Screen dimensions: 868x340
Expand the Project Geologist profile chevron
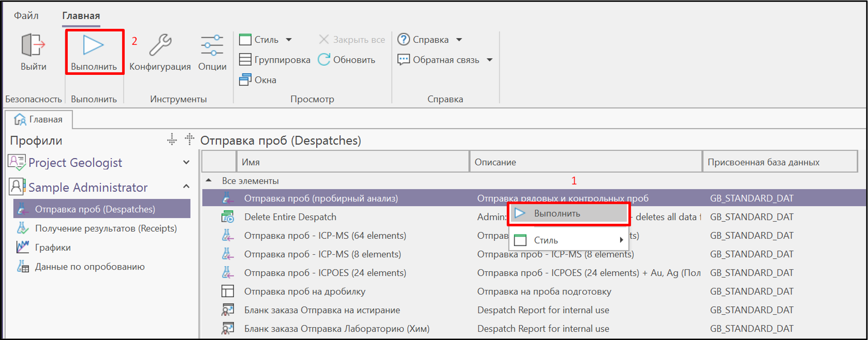[186, 162]
